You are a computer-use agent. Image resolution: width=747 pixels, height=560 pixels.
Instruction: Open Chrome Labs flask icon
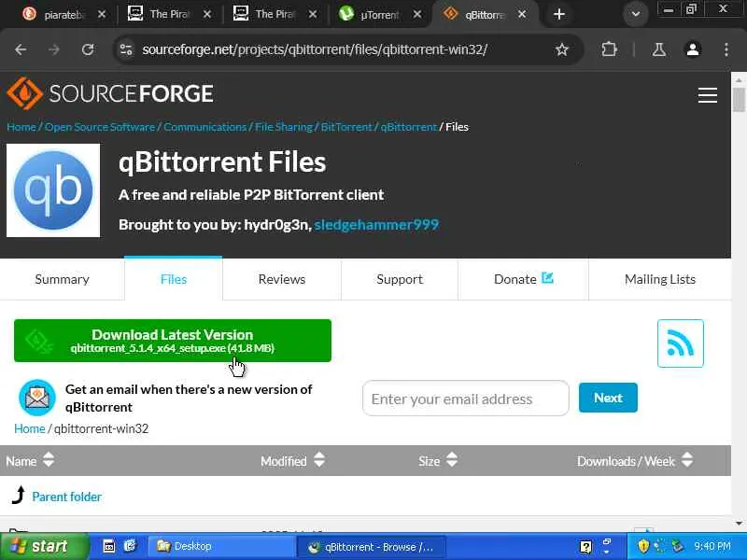tap(659, 49)
